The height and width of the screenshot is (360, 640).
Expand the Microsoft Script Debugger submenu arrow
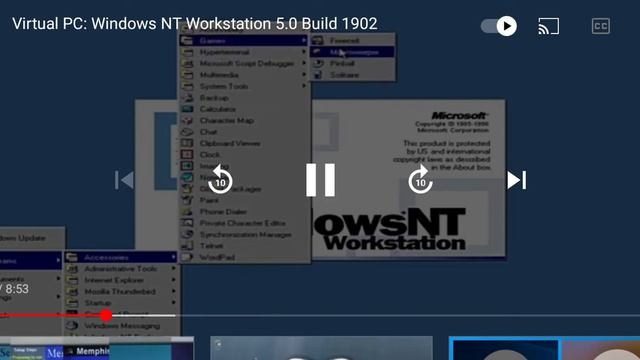(x=304, y=63)
